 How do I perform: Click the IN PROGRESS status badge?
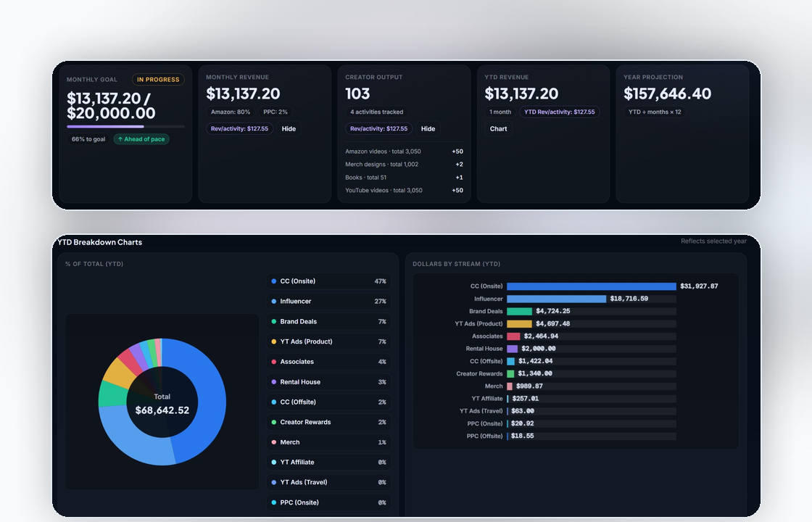click(x=158, y=80)
